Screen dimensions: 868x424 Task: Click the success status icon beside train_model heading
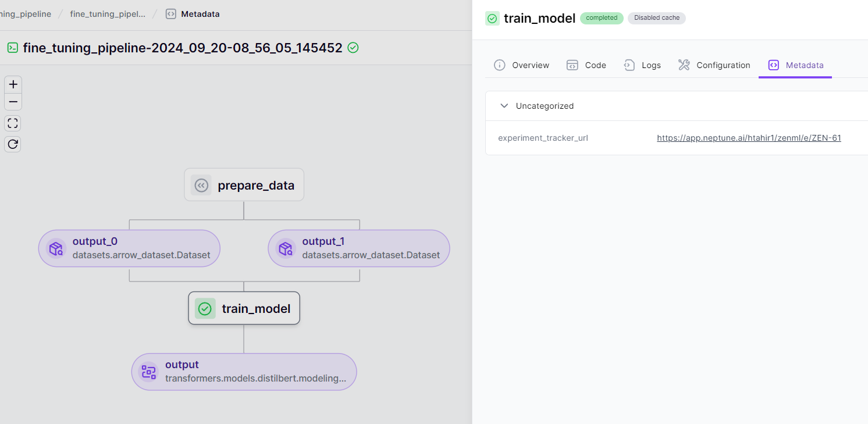click(x=492, y=18)
